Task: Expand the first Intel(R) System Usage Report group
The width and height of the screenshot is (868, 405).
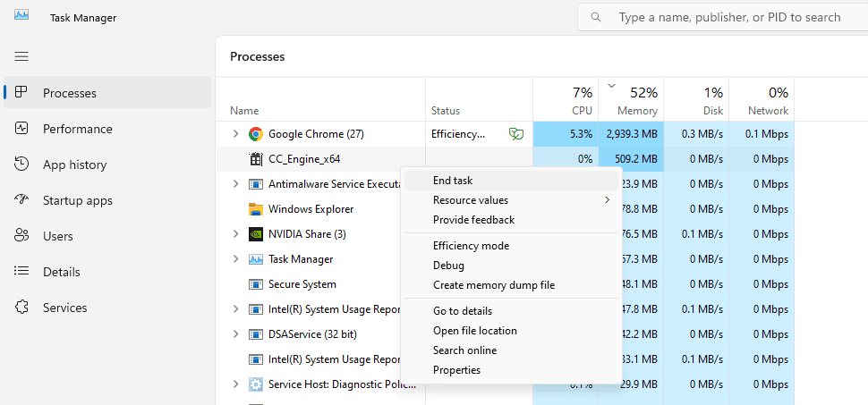Action: coord(236,308)
